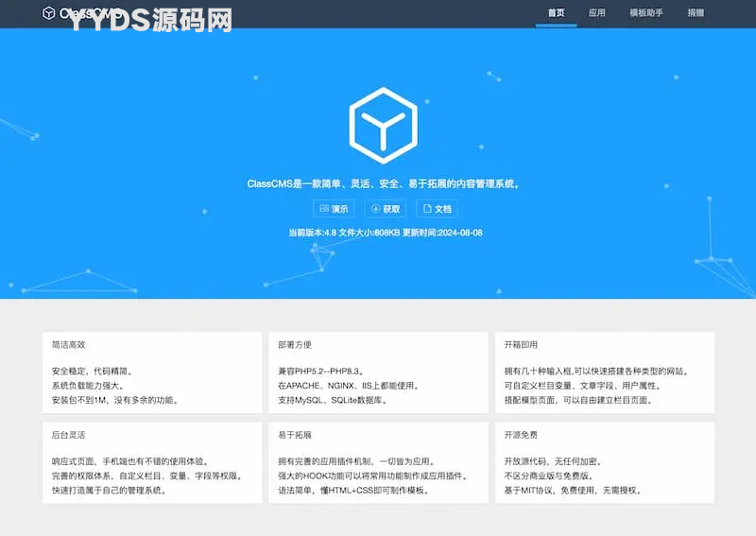This screenshot has height=536, width=756.
Task: Click the ClassCMS tagline text in banner
Action: tap(383, 184)
